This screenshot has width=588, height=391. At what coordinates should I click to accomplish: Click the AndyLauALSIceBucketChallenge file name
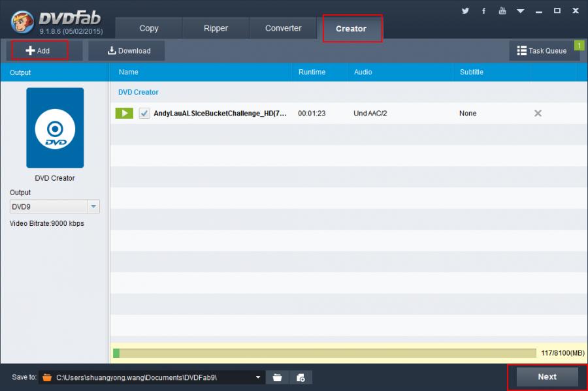point(220,113)
